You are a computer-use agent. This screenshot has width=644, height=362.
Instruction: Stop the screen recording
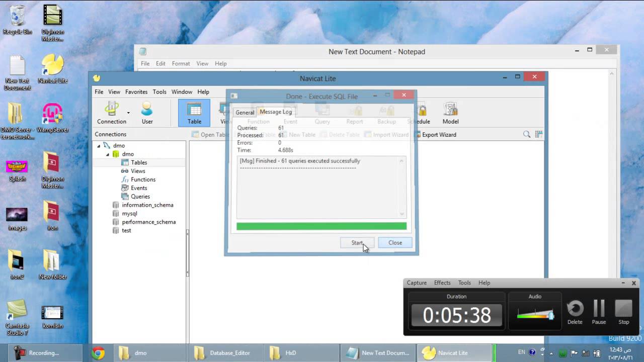tap(624, 312)
